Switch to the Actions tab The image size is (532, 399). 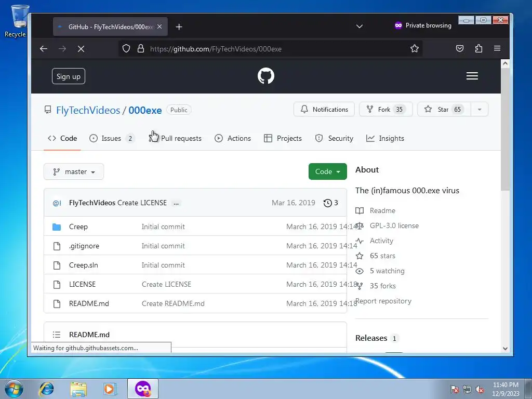pyautogui.click(x=233, y=138)
